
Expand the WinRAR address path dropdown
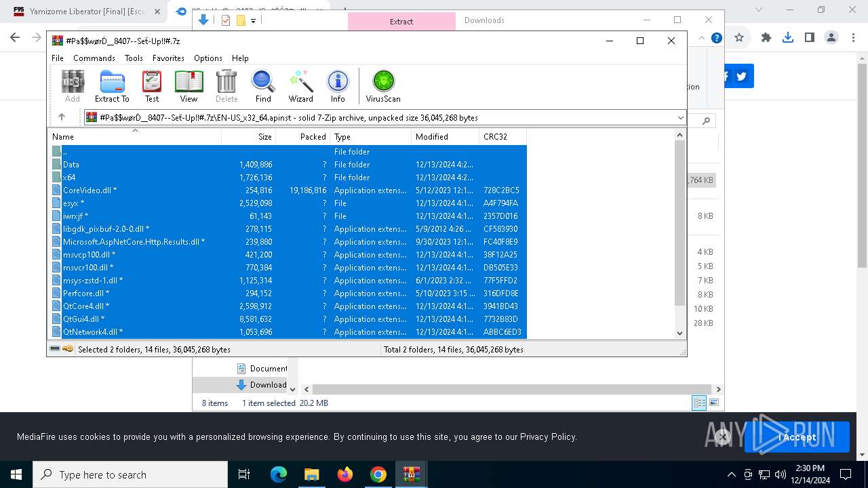pyautogui.click(x=680, y=118)
